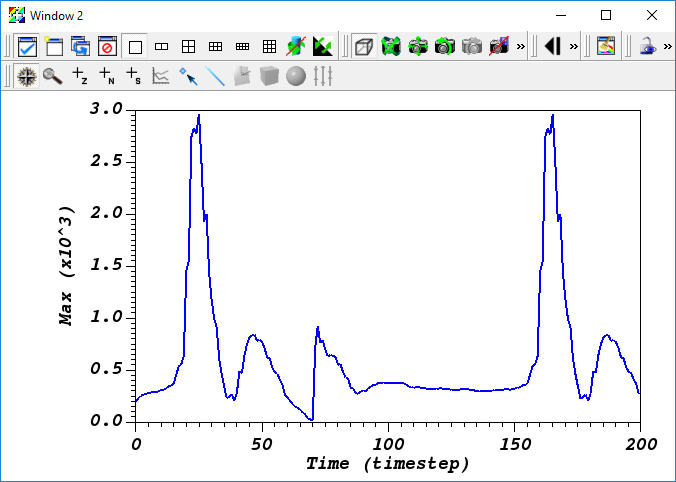Choose the spreadsheet pick tool (+S)

[134, 76]
